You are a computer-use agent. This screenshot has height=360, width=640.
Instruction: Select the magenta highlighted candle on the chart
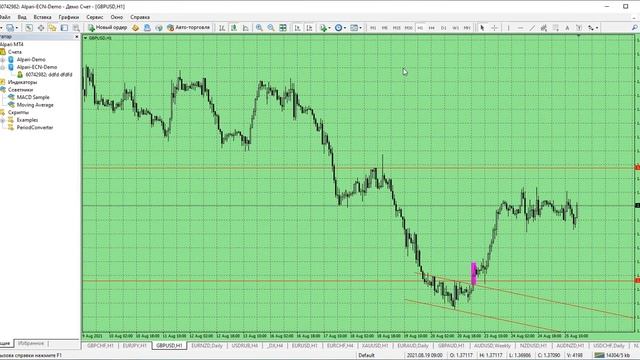(x=474, y=273)
